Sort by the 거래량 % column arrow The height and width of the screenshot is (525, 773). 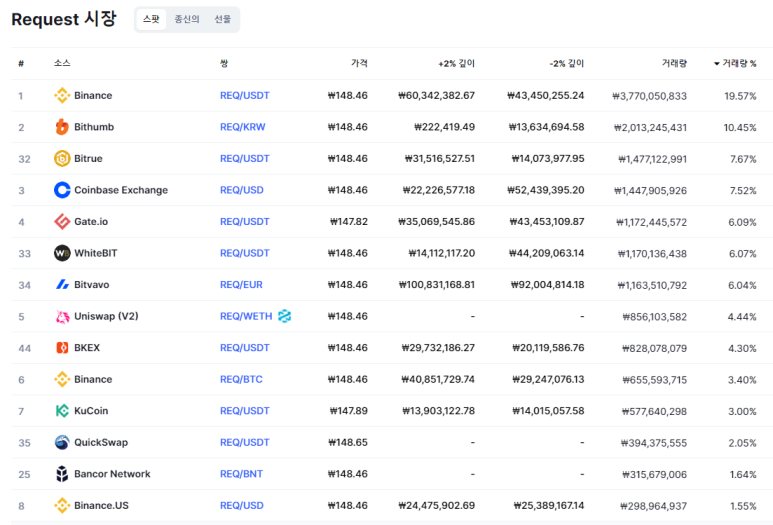coord(717,64)
